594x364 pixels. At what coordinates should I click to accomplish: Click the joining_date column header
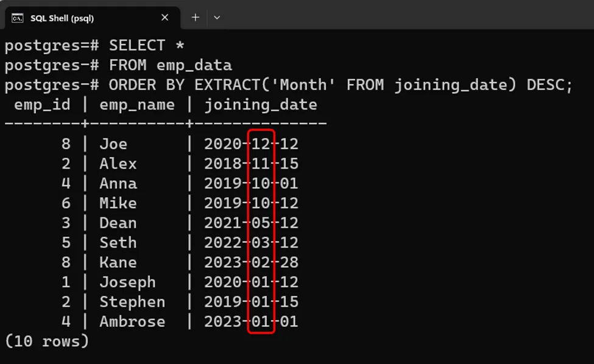tap(261, 105)
